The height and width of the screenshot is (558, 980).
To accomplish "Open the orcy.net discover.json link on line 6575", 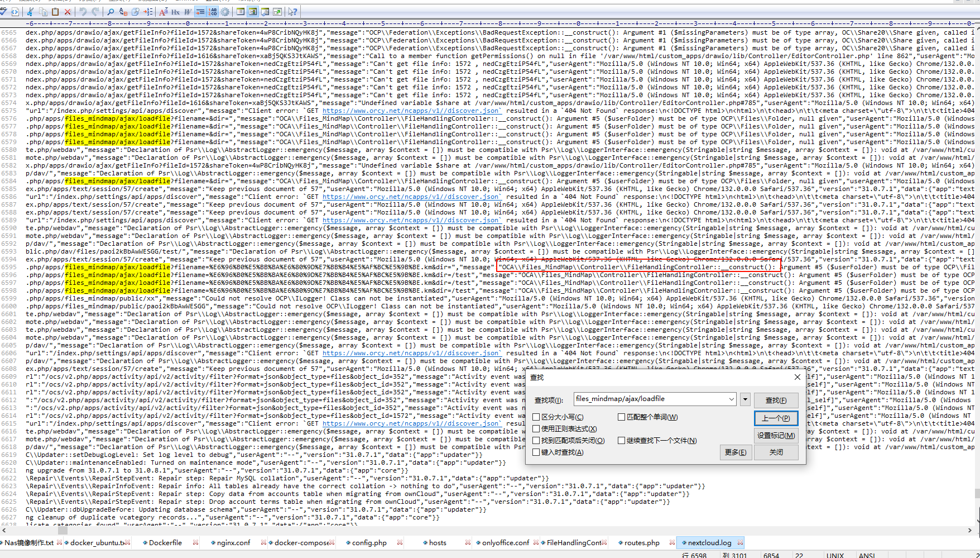I will [411, 111].
